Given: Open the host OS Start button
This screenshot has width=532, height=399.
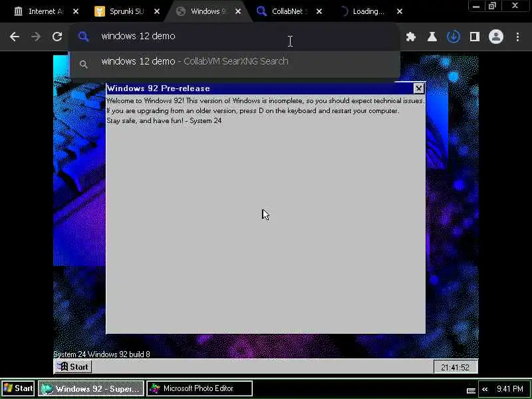Looking at the screenshot, I should point(18,388).
